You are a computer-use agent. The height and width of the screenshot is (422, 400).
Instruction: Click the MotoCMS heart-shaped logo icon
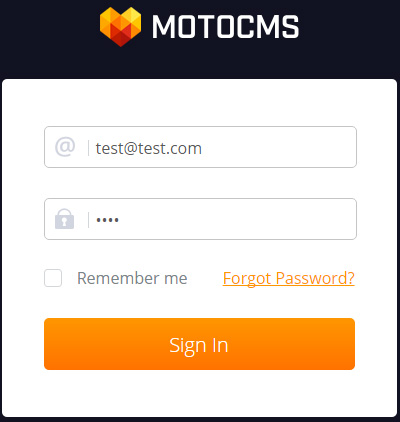tap(120, 27)
